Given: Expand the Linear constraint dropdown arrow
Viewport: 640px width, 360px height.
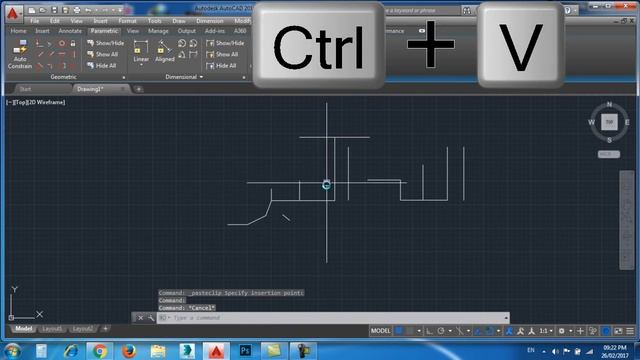Looking at the screenshot, I should 141,65.
